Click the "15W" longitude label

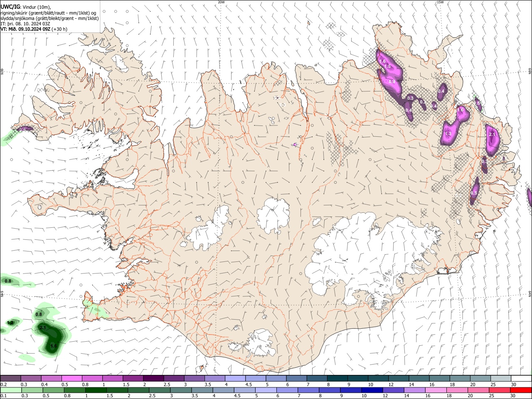click(x=440, y=2)
